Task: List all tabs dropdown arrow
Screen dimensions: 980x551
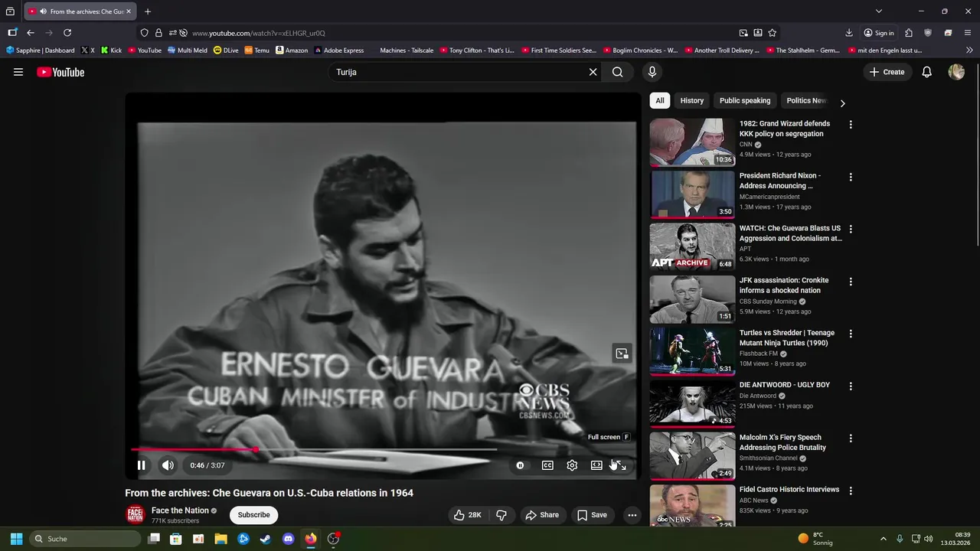Action: 879,11
